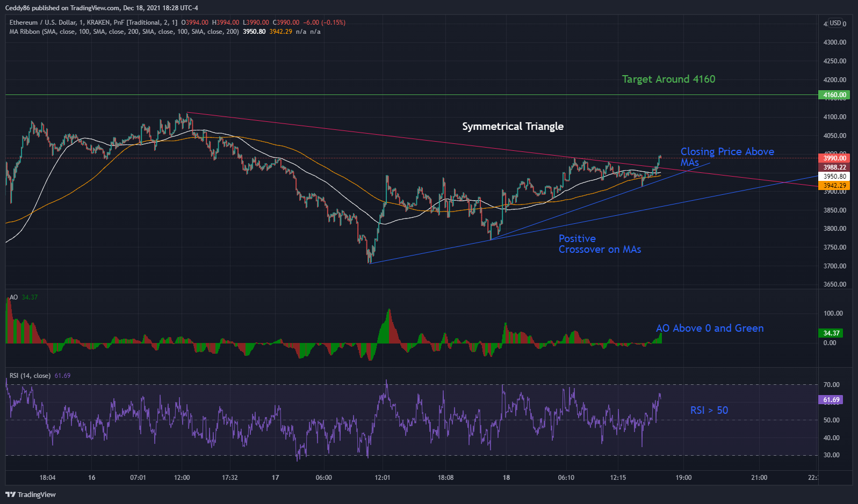Click the 3950.80 value in the MA Ribbon legend
This screenshot has width=858, height=504.
click(x=254, y=32)
